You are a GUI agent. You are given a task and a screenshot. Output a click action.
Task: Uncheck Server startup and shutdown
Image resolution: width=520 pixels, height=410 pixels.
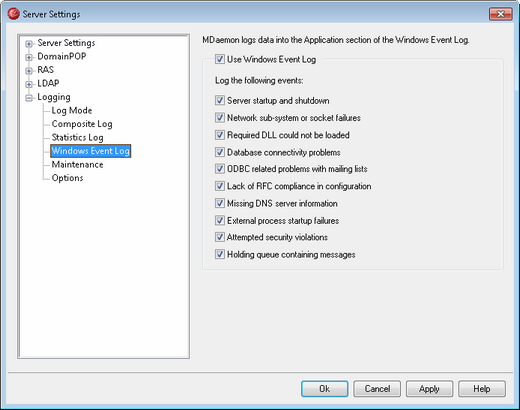220,100
